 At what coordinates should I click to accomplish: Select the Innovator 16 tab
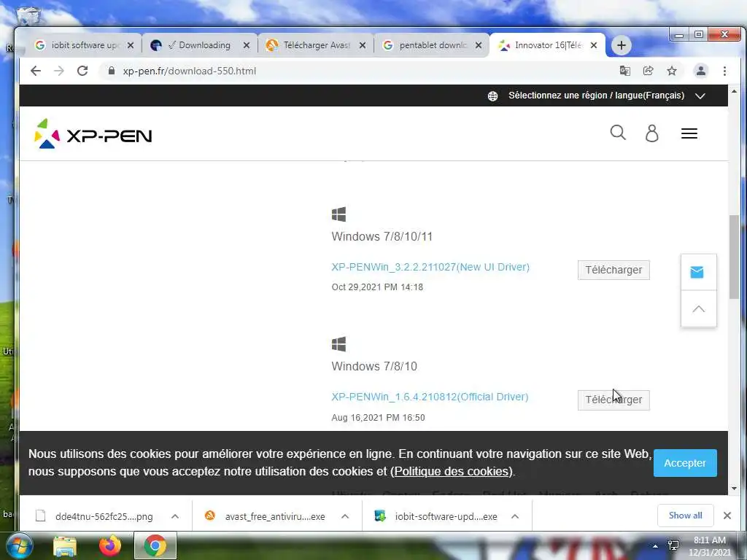coord(547,45)
